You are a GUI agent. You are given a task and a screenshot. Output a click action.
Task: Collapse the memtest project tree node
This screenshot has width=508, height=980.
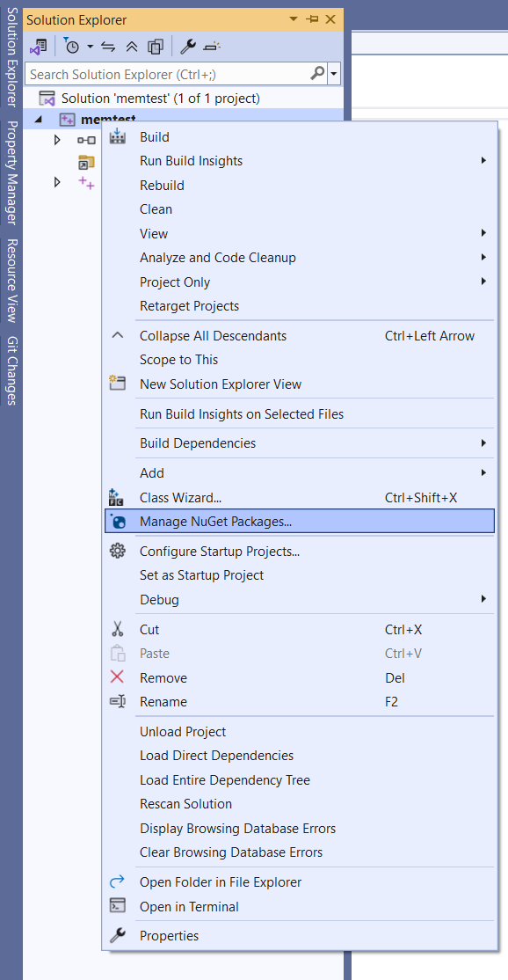click(x=39, y=120)
